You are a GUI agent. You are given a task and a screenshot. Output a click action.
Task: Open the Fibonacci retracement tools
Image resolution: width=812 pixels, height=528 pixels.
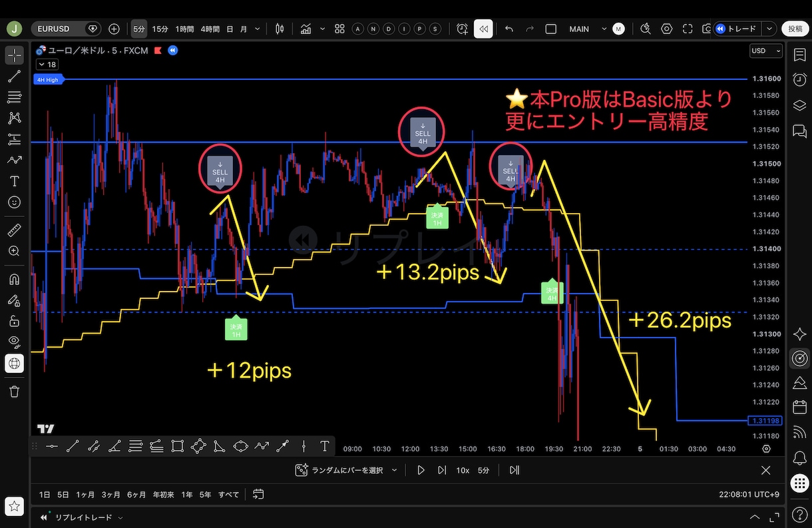14,97
